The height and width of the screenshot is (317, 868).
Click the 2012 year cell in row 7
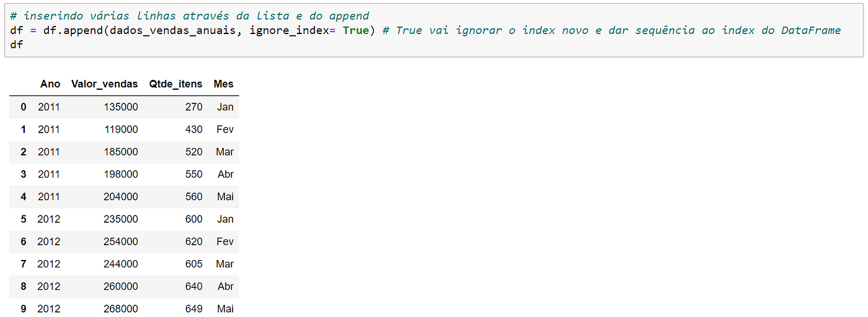[x=49, y=264]
